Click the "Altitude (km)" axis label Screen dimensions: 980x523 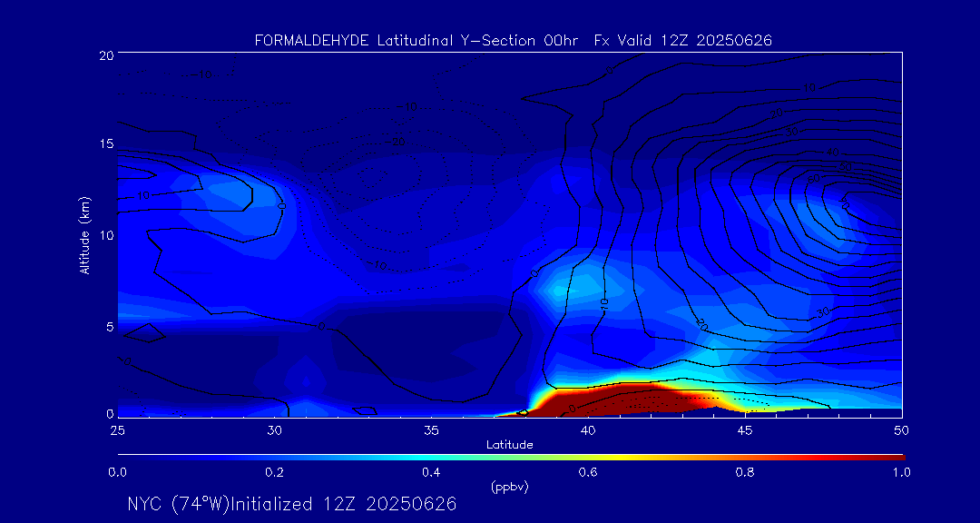[83, 234]
